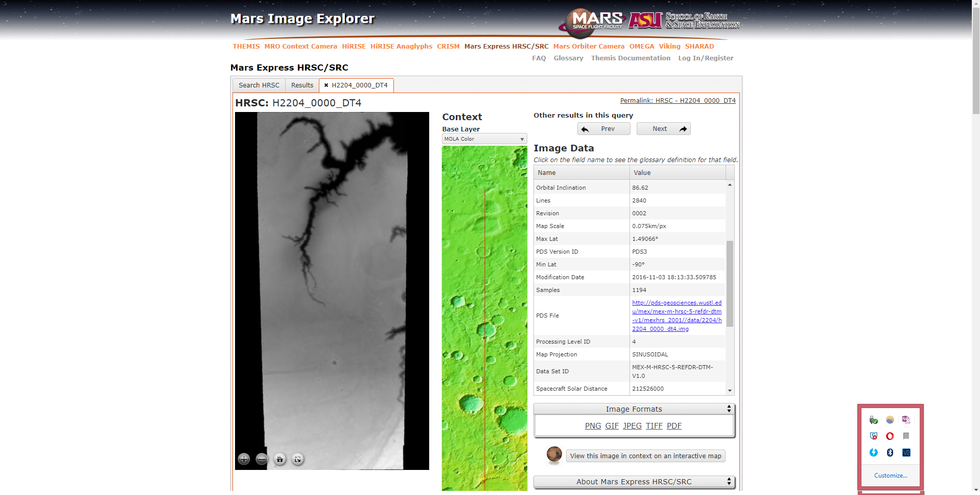980x495 pixels.
Task: Reset image view with the home icon
Action: [x=279, y=459]
